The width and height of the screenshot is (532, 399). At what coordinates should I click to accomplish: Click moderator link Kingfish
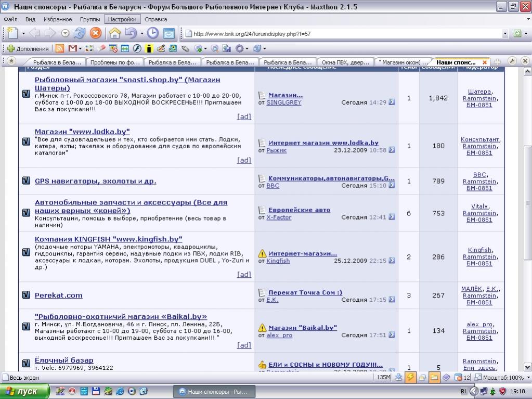(x=479, y=250)
